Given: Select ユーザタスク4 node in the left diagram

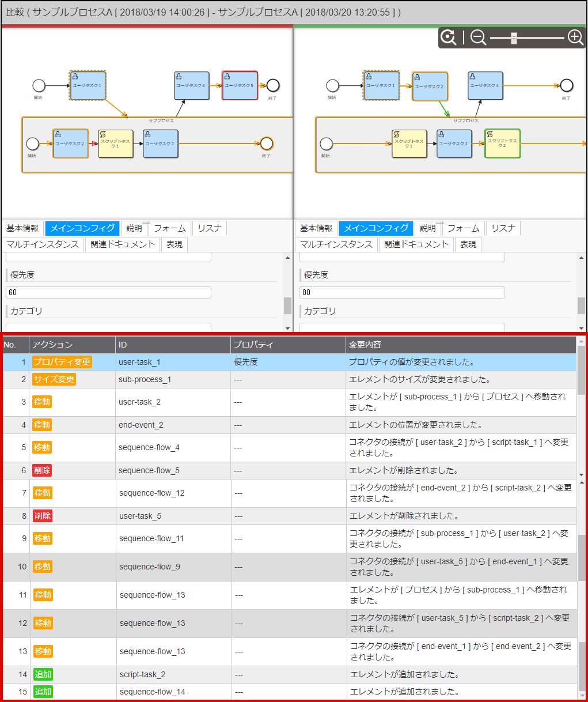Looking at the screenshot, I should pyautogui.click(x=192, y=85).
